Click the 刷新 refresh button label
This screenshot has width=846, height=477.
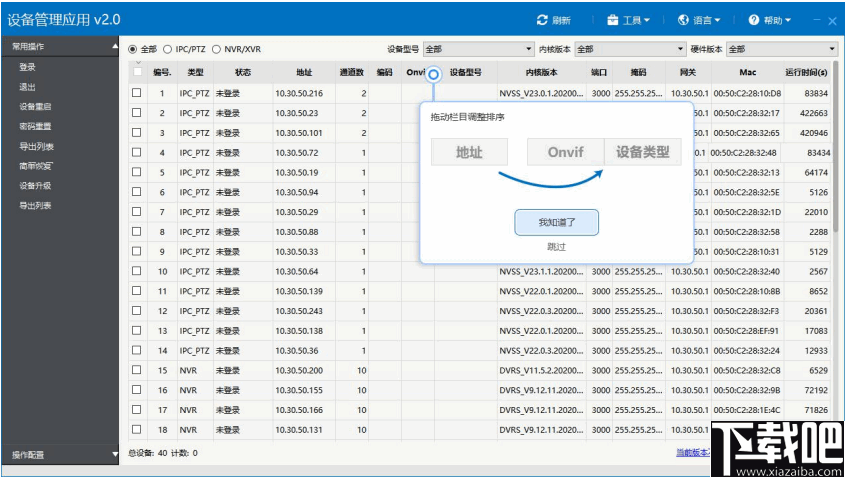point(562,21)
